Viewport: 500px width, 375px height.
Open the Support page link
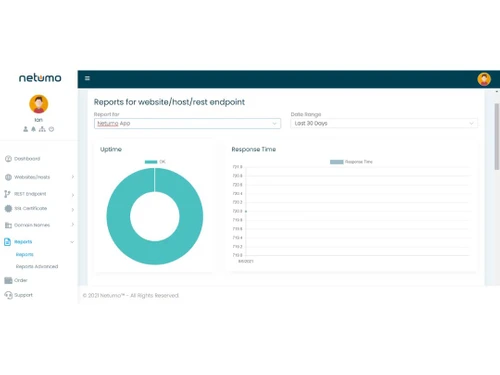click(23, 295)
